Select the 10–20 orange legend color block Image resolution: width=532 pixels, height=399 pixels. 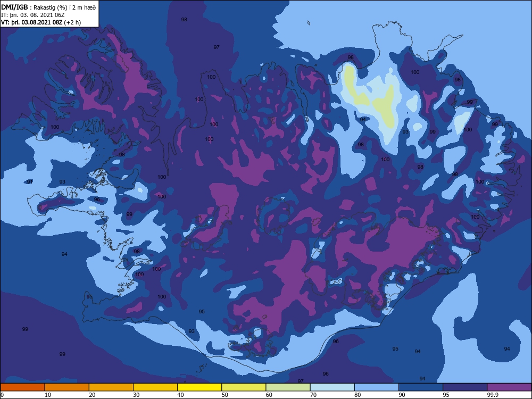pos(67,387)
